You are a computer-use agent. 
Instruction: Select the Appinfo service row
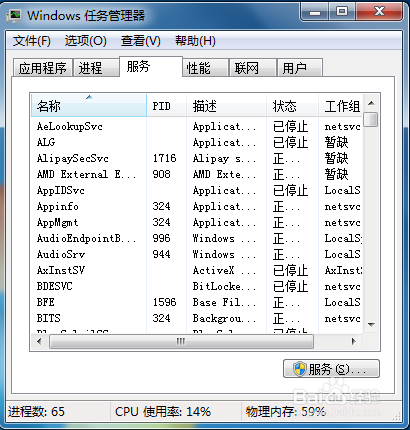click(x=197, y=206)
